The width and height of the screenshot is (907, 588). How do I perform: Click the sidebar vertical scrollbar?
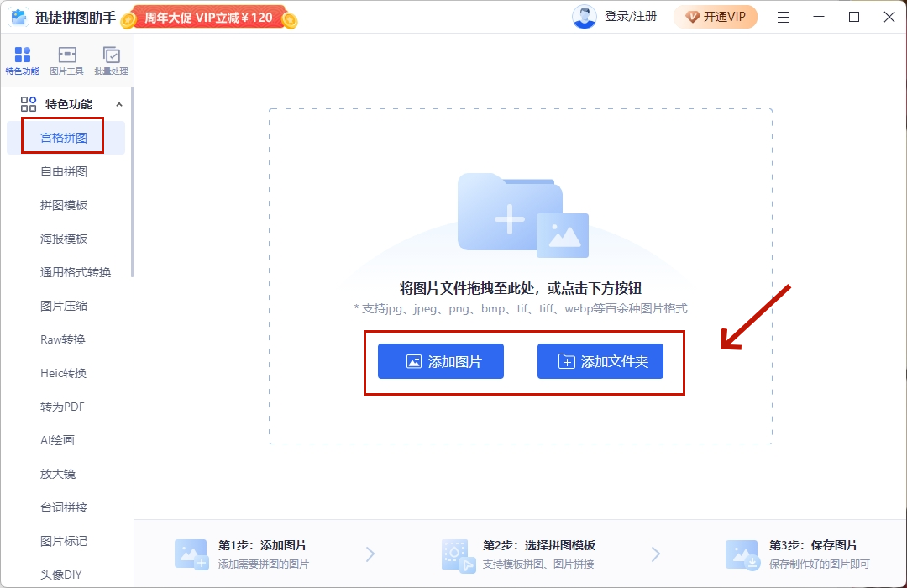[132, 185]
